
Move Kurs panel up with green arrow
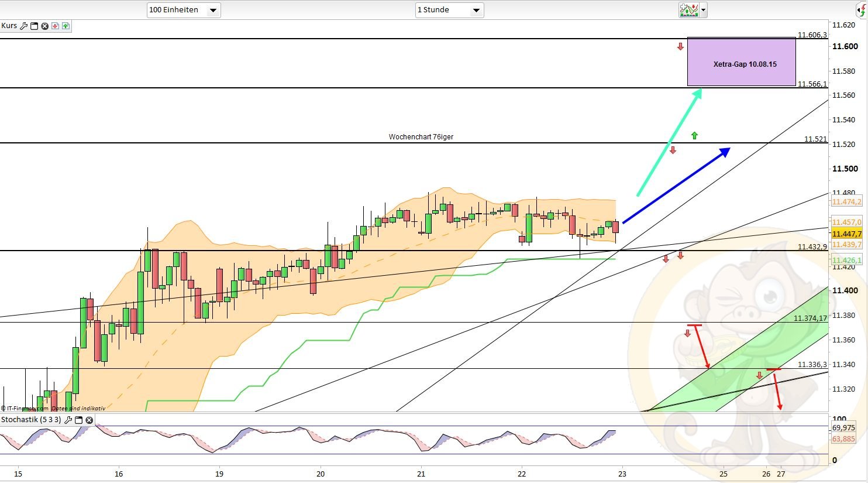click(65, 26)
